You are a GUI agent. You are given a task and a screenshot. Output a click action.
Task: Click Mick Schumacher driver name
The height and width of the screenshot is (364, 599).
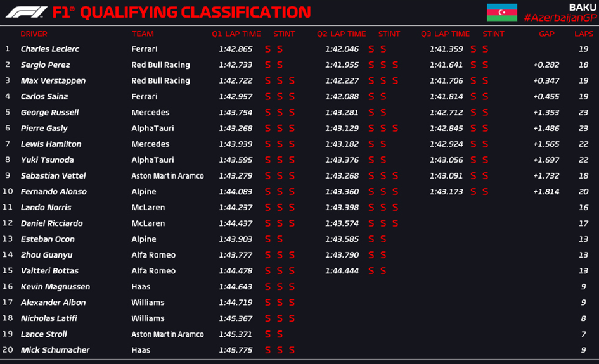click(x=55, y=350)
